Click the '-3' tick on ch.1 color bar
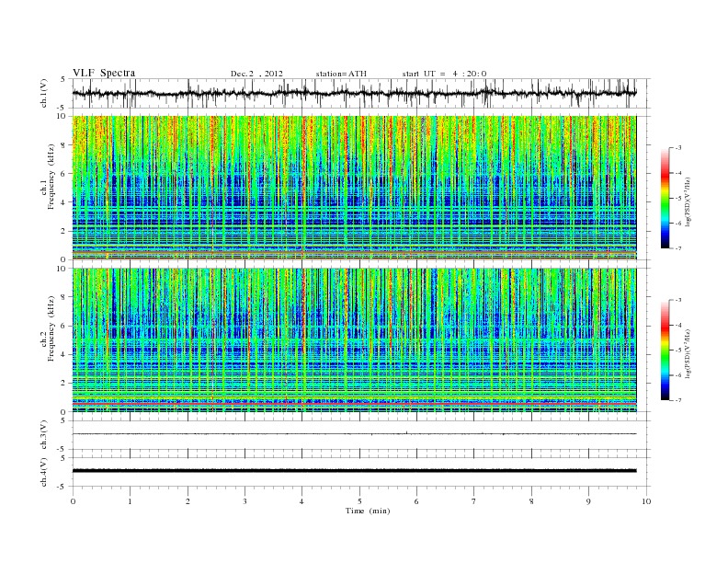This screenshot has width=728, height=563. click(x=678, y=148)
